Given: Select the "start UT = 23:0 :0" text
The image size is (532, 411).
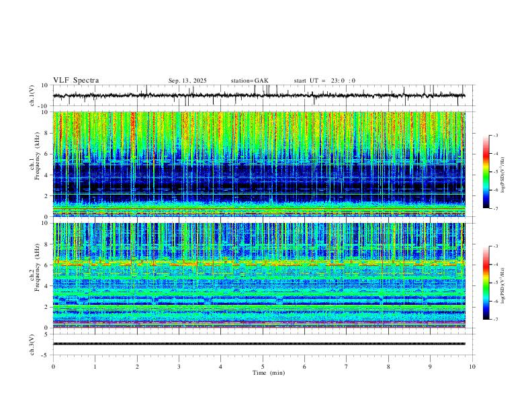Looking at the screenshot, I should (x=324, y=81).
